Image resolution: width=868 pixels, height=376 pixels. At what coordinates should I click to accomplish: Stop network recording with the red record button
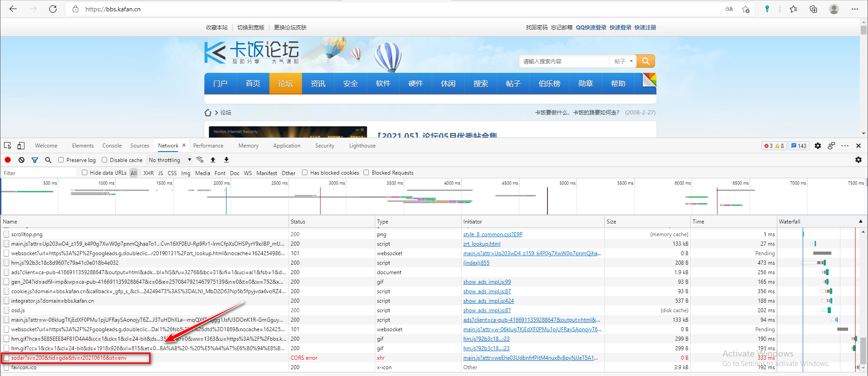[8, 160]
